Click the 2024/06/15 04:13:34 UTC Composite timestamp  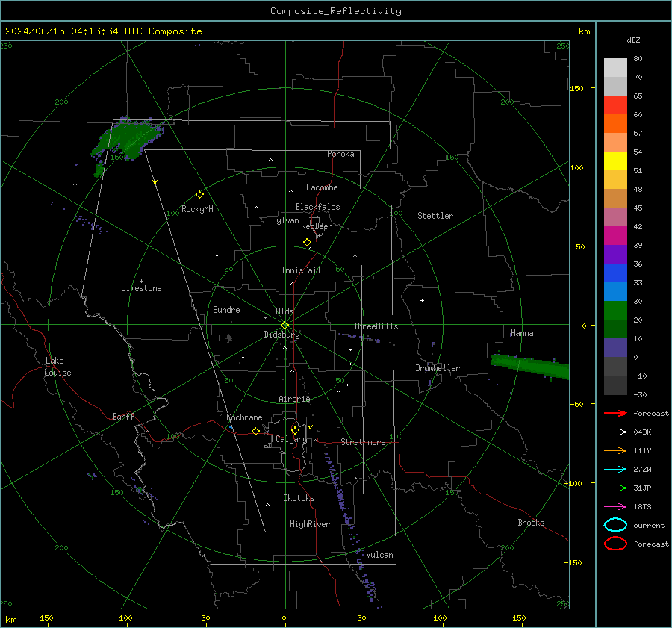(x=103, y=31)
